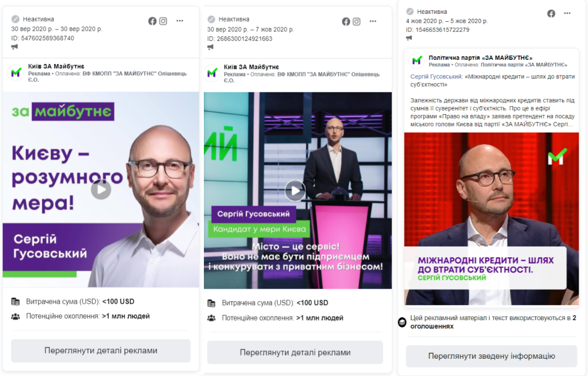The image size is (588, 376).
Task: Click the party logo avatar in middle ad
Action: coord(212,73)
